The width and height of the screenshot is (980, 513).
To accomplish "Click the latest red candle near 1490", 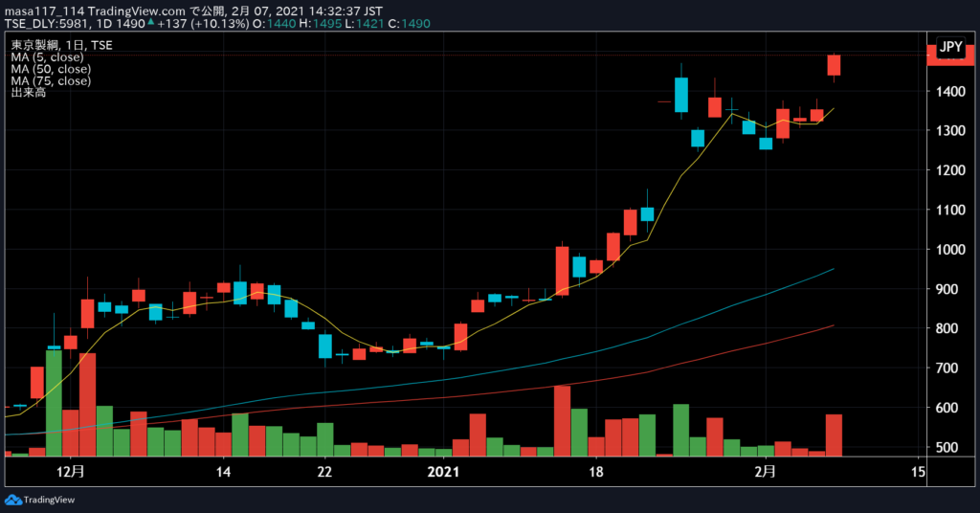I will [x=834, y=65].
